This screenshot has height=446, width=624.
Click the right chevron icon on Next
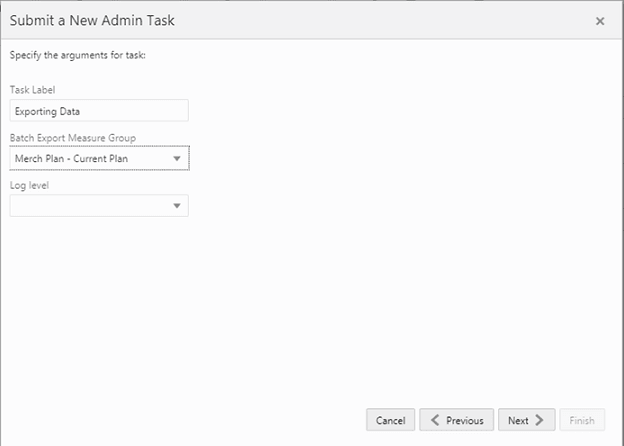tap(540, 421)
